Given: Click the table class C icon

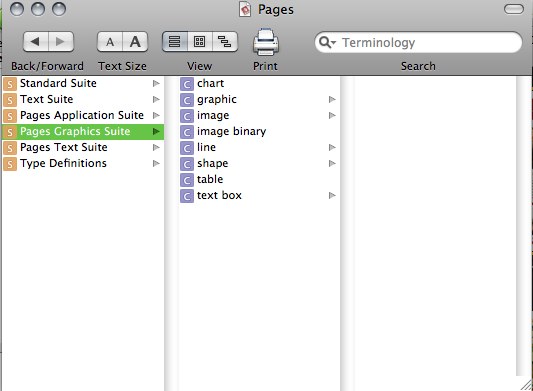Looking at the screenshot, I should [187, 180].
